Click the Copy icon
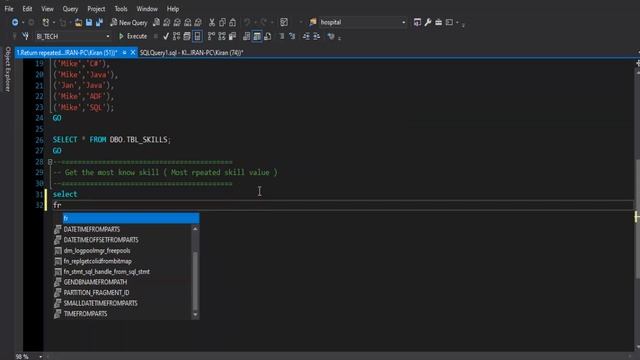The image size is (640, 360). pyautogui.click(x=222, y=22)
